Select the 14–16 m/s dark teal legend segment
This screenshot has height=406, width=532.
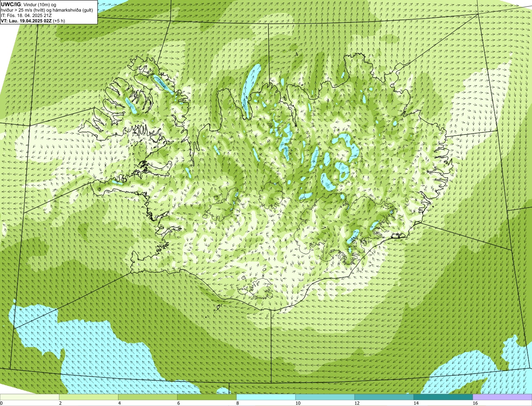pos(443,397)
